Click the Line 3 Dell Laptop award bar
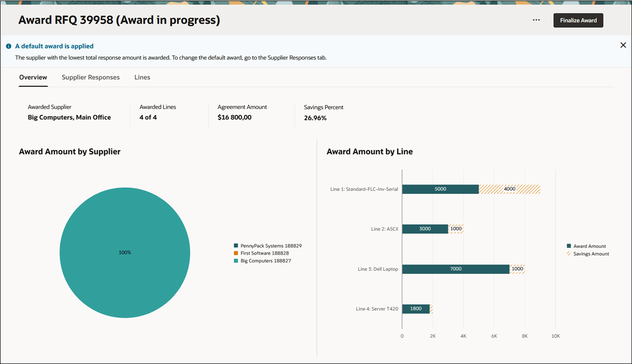 tap(455, 269)
